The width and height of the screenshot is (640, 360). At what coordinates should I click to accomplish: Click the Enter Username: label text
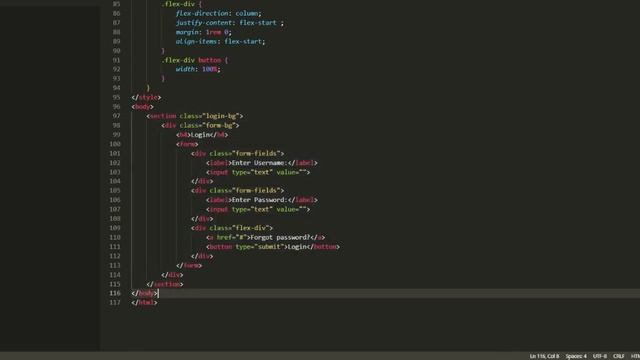[x=260, y=163]
